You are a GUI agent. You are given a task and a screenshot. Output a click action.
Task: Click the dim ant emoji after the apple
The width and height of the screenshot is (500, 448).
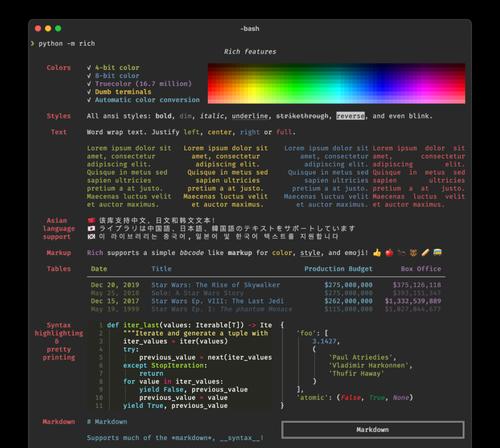[402, 253]
